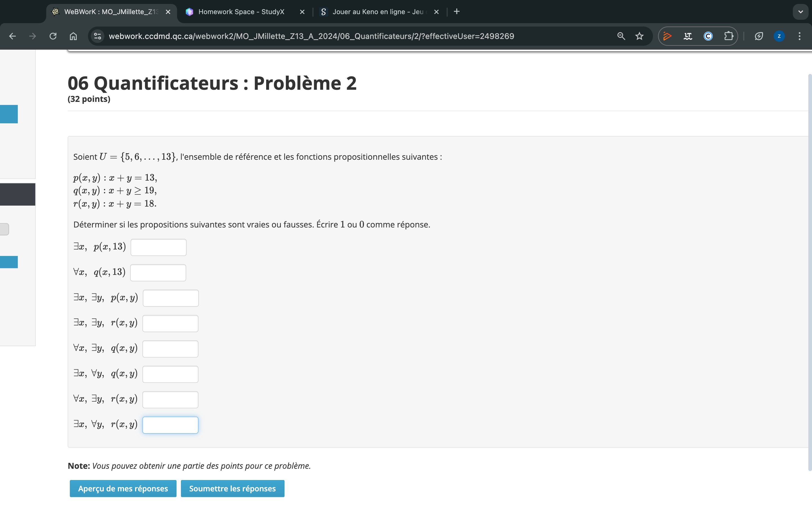Click answer box for ∃x, ∀y, q(x,y)
The image size is (812, 508).
171,374
